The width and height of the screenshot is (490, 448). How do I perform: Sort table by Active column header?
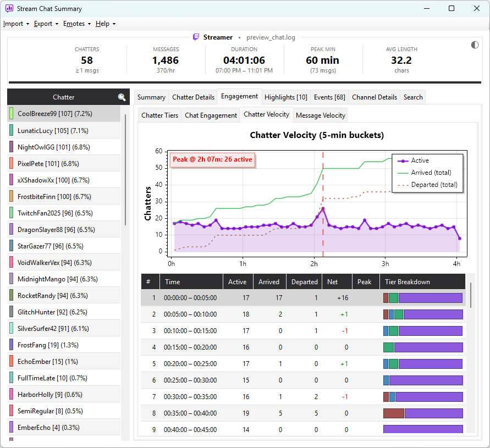tap(238, 282)
